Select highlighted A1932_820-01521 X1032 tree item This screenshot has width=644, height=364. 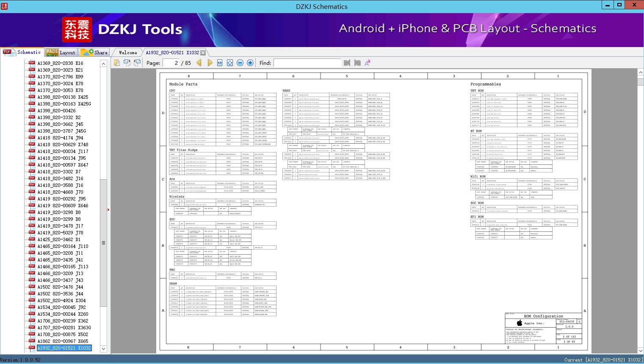(x=64, y=348)
